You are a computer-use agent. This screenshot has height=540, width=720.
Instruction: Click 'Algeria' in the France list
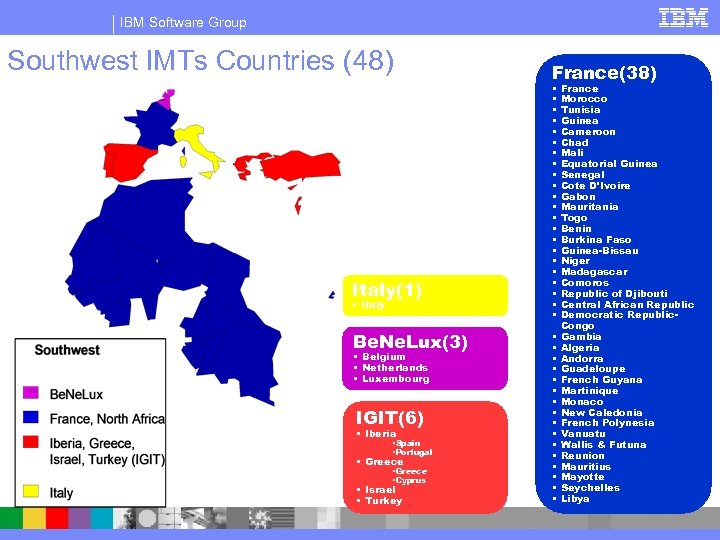[580, 348]
